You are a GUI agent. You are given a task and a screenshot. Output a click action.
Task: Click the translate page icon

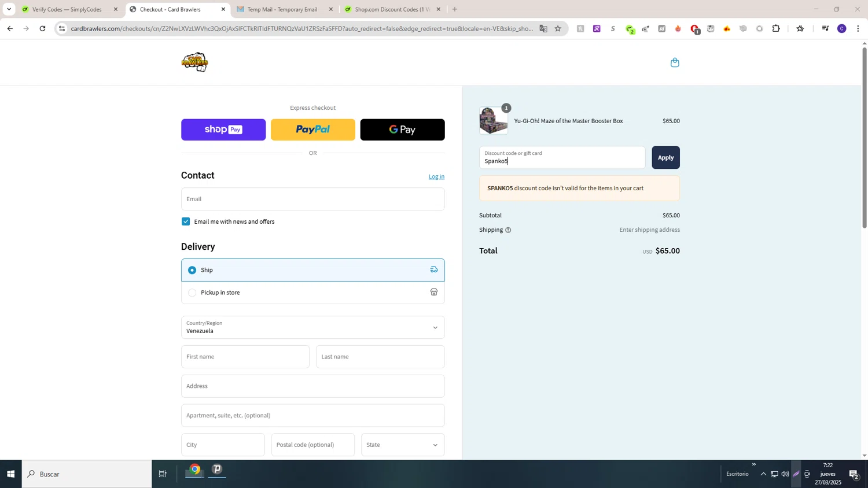[x=543, y=28]
